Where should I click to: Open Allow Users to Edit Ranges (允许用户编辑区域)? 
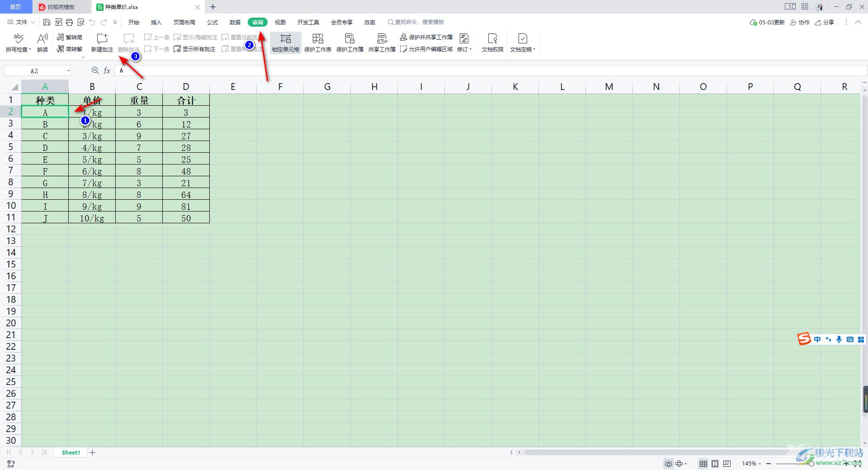[426, 49]
